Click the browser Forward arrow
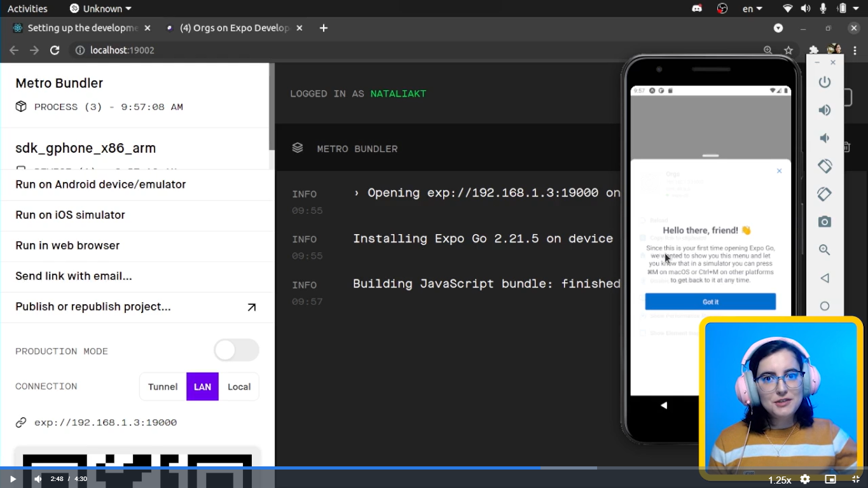Image resolution: width=868 pixels, height=488 pixels. pyautogui.click(x=34, y=50)
